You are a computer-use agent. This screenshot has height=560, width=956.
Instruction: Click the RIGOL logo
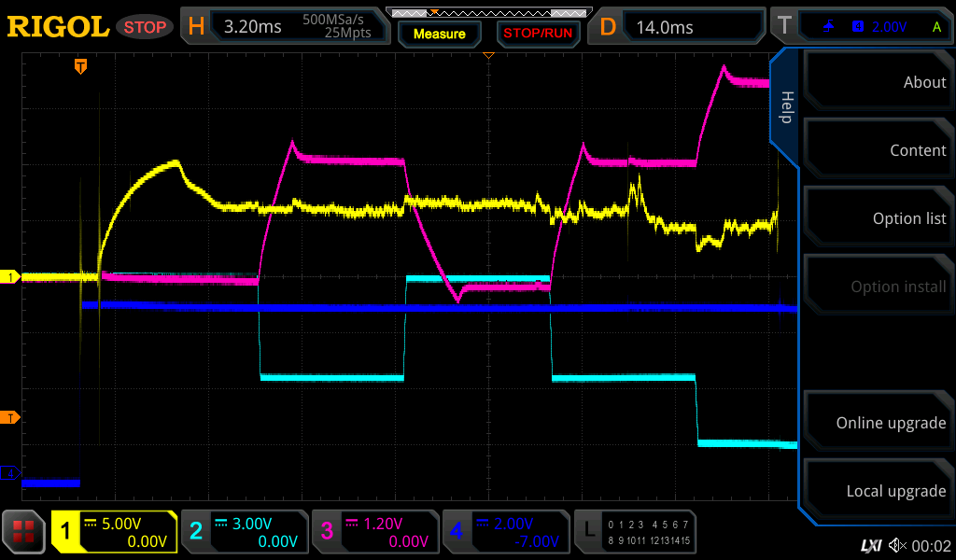(58, 27)
